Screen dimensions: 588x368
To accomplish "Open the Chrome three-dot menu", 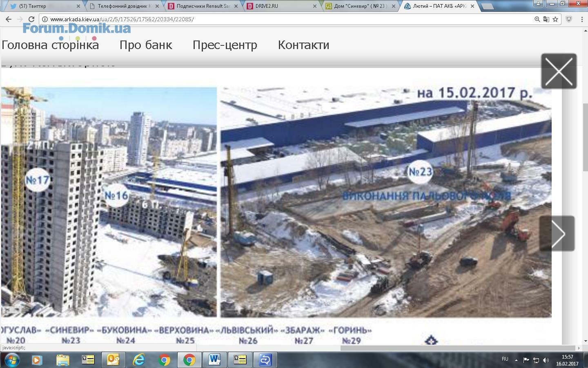I will pyautogui.click(x=582, y=19).
